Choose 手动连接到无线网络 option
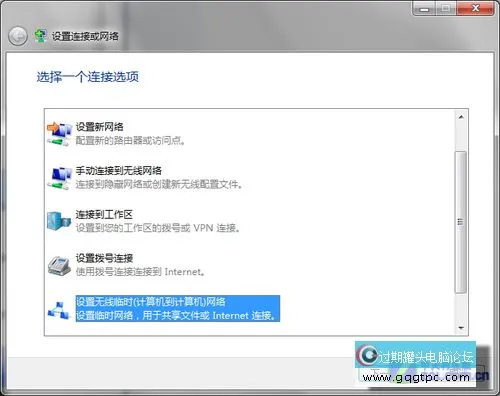This screenshot has height=396, width=500. pyautogui.click(x=119, y=171)
